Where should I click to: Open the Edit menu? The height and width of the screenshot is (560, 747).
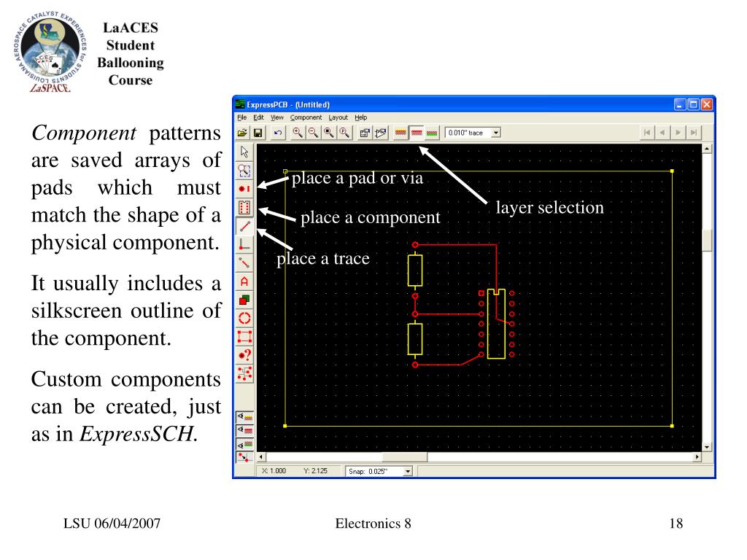[258, 117]
